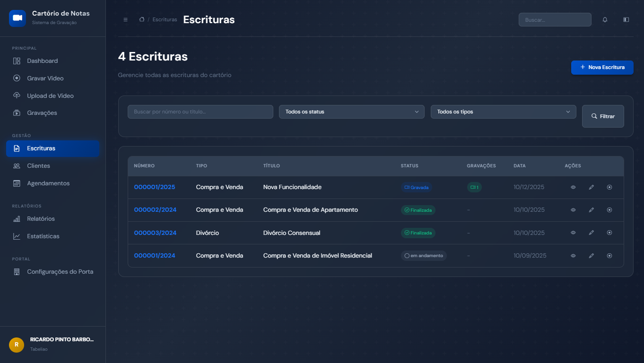Start recording for escritura 000001/2024
The width and height of the screenshot is (644, 363).
(609, 256)
